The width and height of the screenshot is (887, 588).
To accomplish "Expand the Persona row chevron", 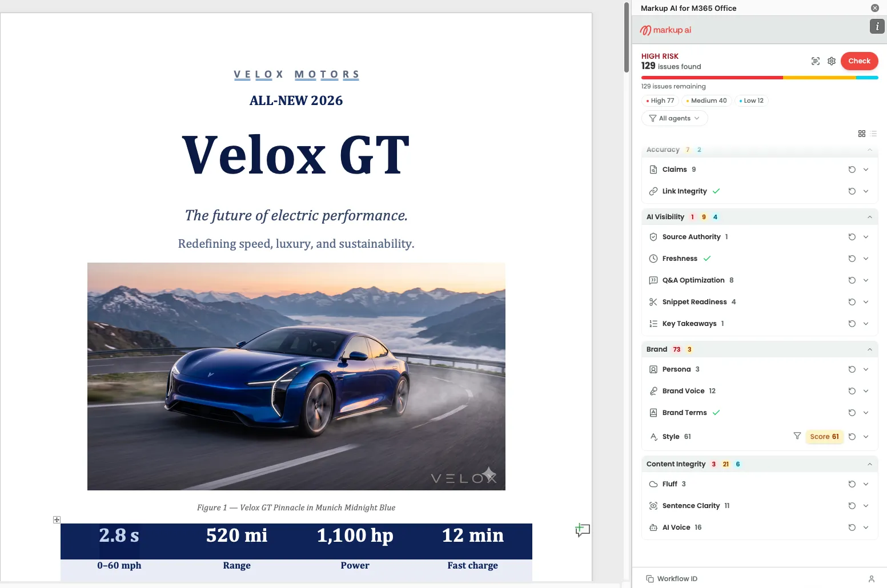I will [866, 369].
